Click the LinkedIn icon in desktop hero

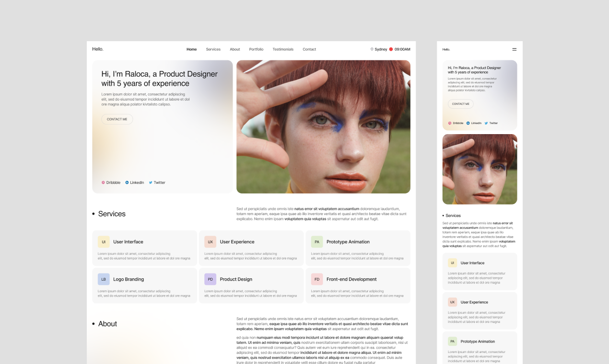pyautogui.click(x=127, y=182)
